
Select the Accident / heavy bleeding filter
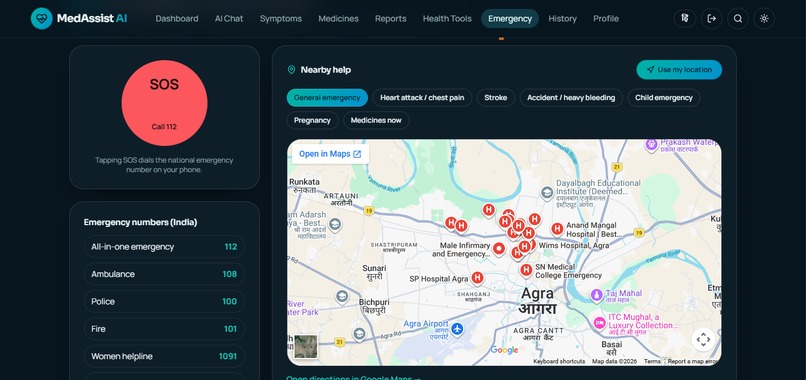pos(571,98)
